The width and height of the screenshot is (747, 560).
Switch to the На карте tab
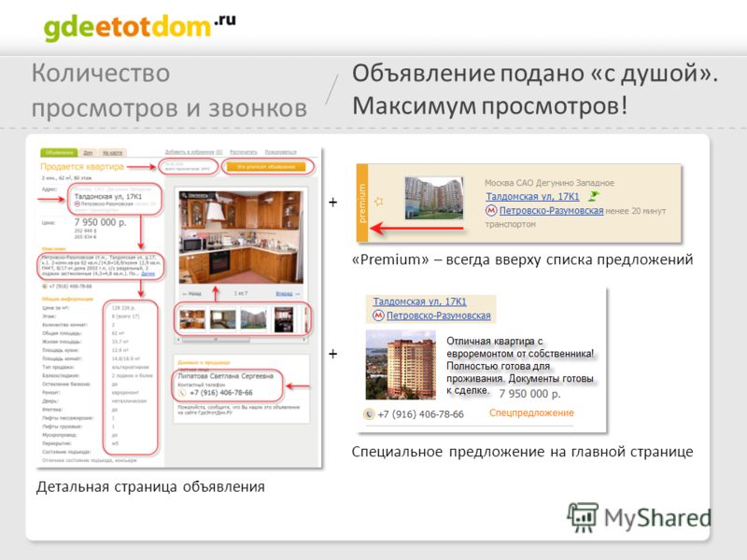click(112, 152)
